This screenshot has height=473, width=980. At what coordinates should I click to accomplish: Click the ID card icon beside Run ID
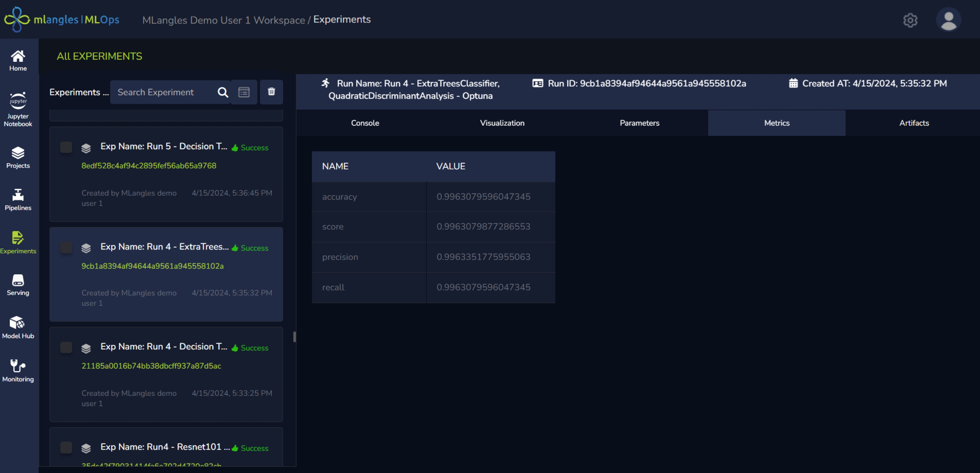click(x=538, y=83)
